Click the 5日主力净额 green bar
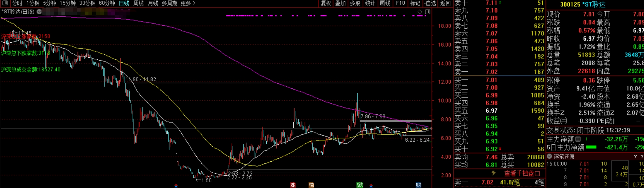 591,147
